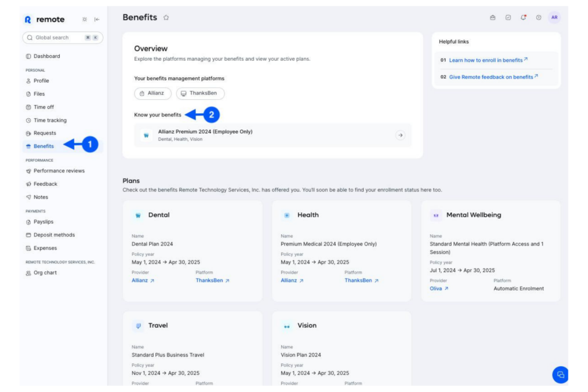
Task: Open the tasks checkbox icon in header
Action: click(x=508, y=18)
